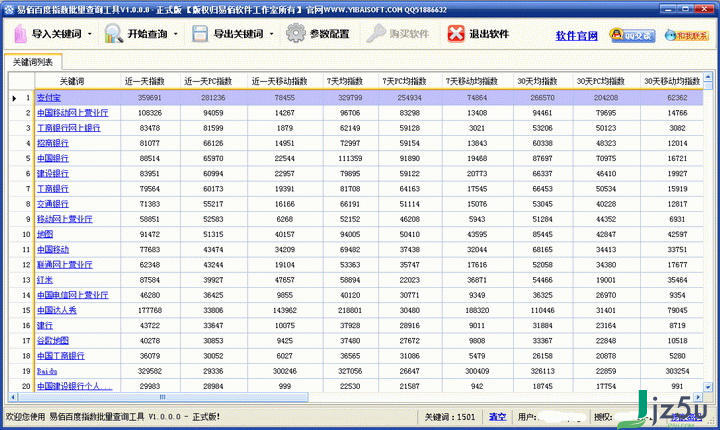Open the 交通银行 keyword link
The width and height of the screenshot is (720, 430).
(x=53, y=204)
